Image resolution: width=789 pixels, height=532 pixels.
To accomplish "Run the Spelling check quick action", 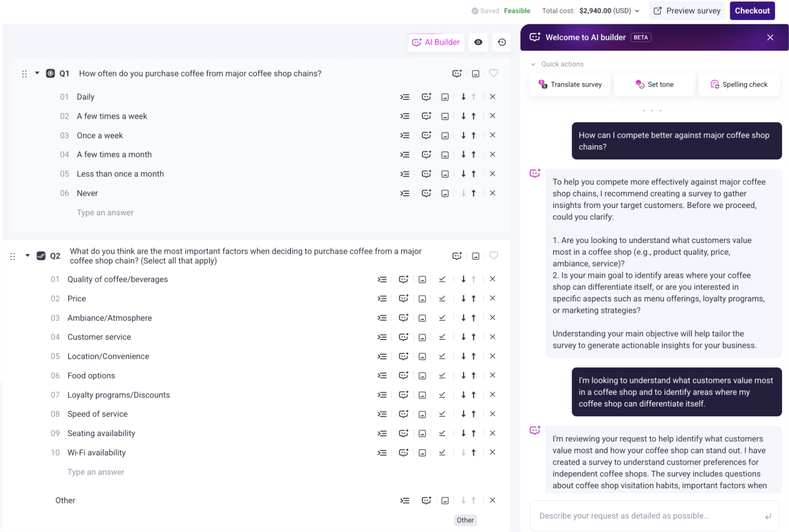I will tap(739, 84).
